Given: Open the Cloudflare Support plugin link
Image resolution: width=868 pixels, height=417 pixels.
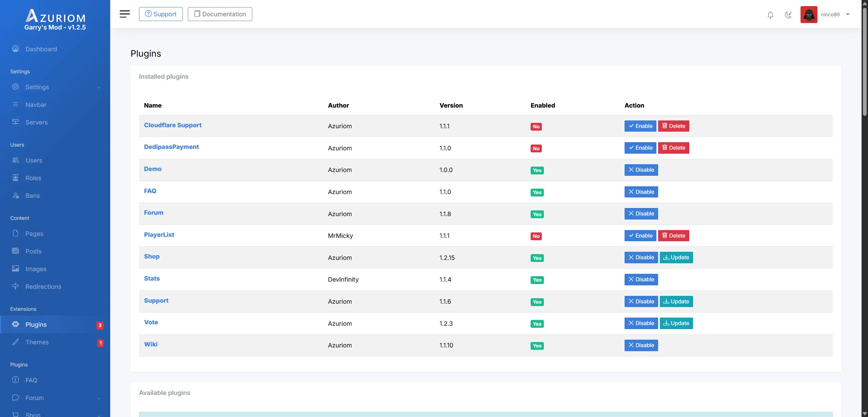Looking at the screenshot, I should point(173,125).
